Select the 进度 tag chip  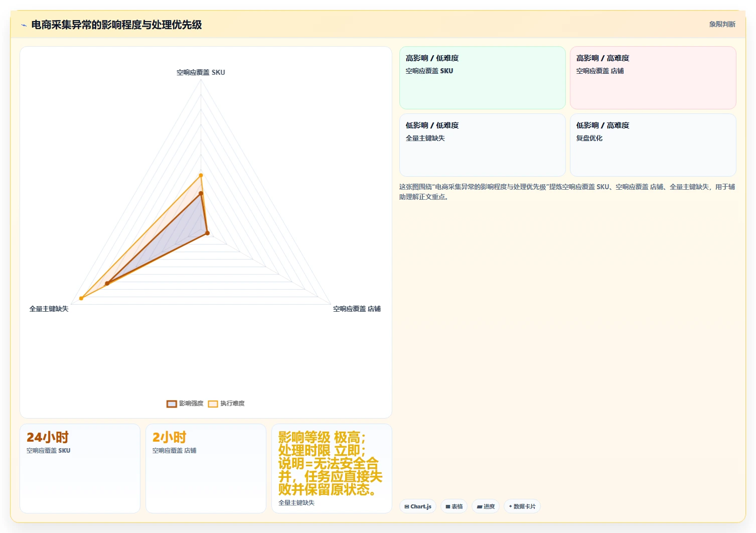[x=486, y=506]
